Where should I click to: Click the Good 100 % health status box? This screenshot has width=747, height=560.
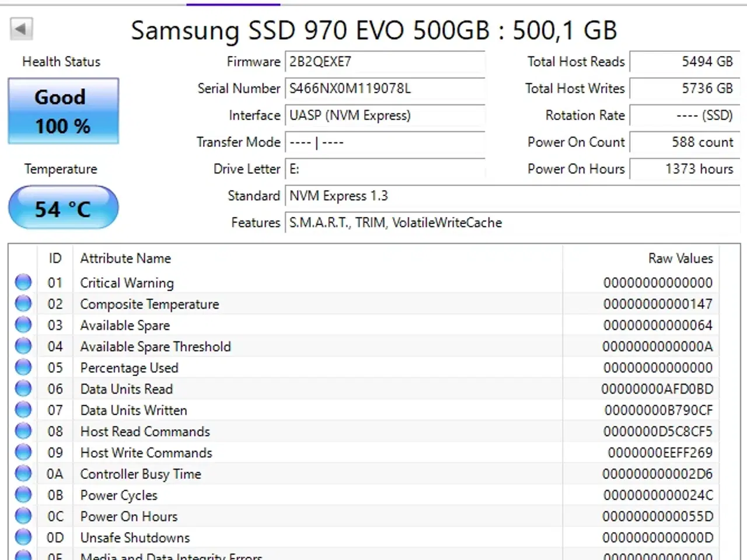[x=63, y=111]
